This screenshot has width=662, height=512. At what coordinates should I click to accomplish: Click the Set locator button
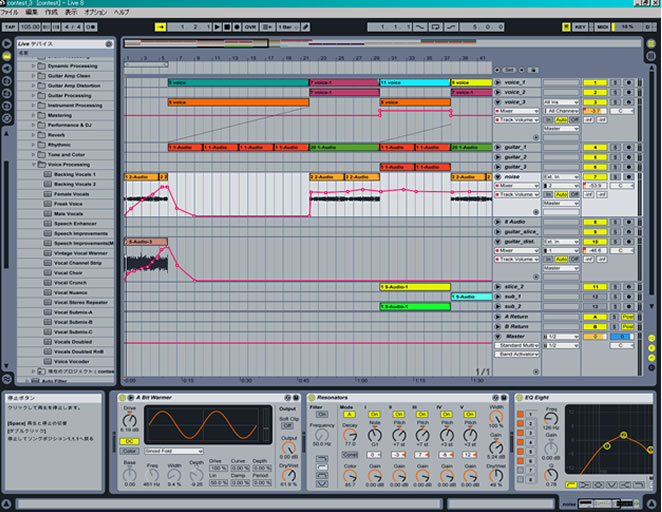click(510, 70)
